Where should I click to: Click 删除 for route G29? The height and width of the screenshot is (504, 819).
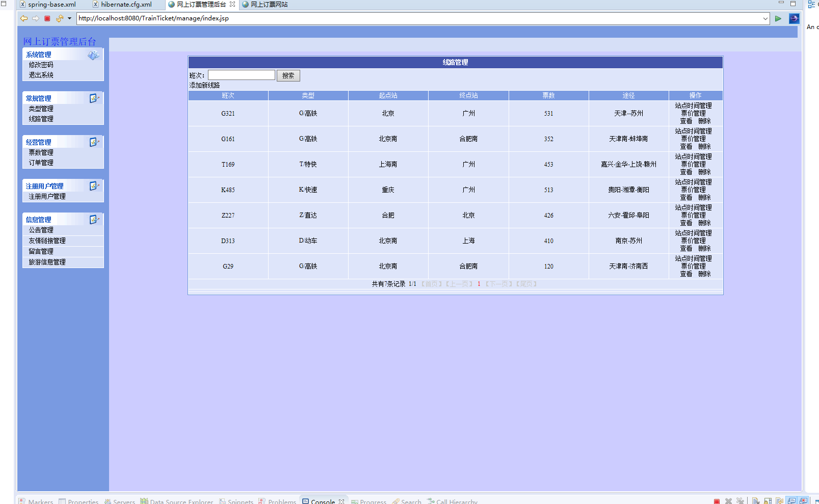[704, 274]
